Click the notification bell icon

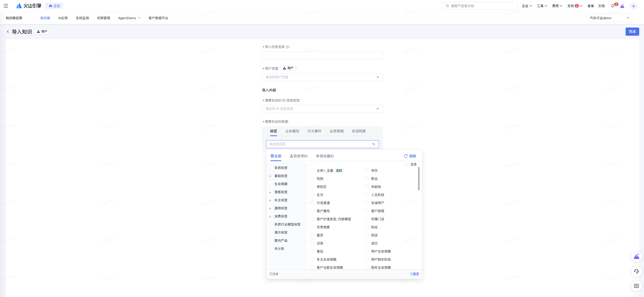(613, 6)
